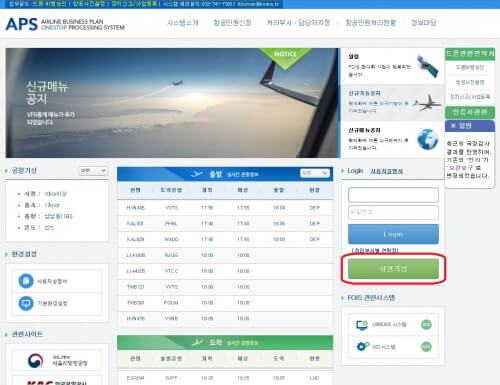Click the green drone-related header in right sidebar
Viewport: 500px width, 385px height.
click(470, 54)
